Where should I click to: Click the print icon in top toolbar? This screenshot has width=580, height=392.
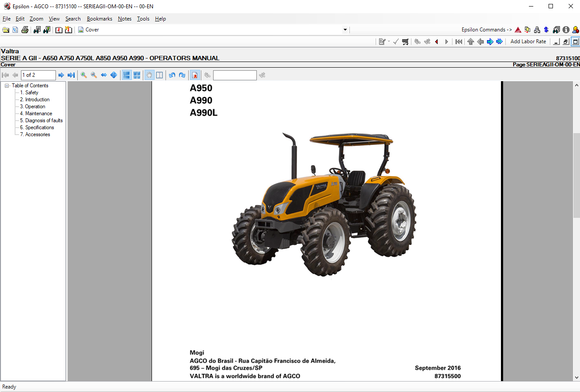coord(25,30)
